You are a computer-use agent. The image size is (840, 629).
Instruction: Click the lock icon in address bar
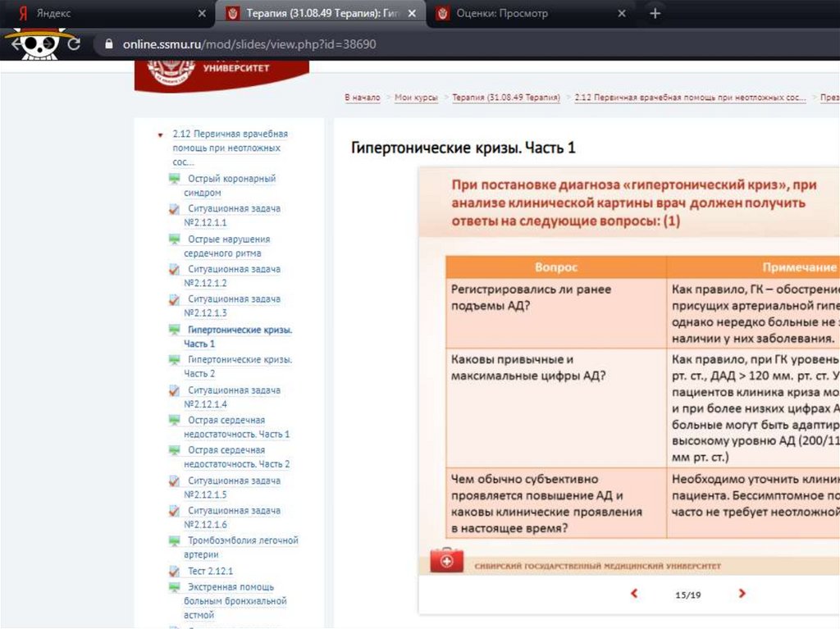pos(109,44)
